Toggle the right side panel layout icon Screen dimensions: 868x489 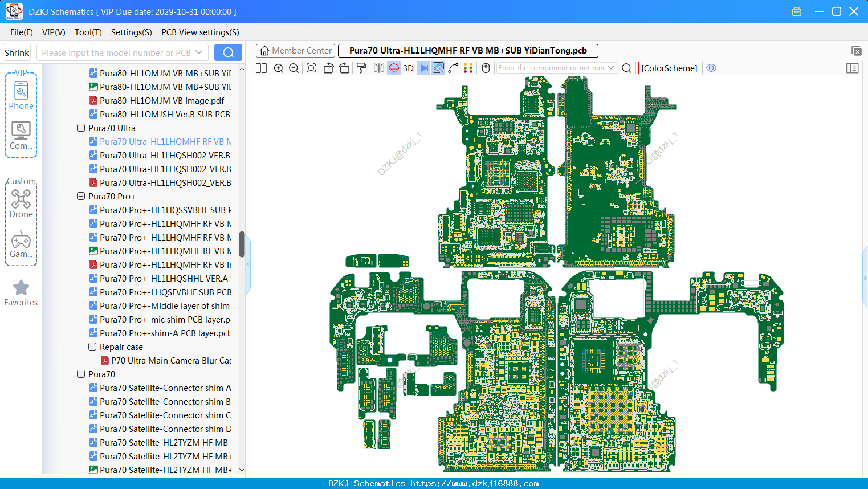pos(853,68)
